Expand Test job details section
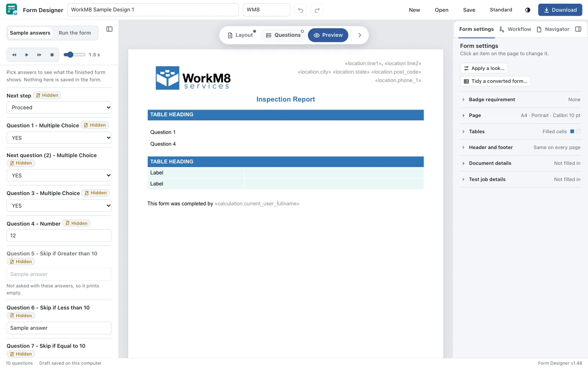 pyautogui.click(x=520, y=180)
